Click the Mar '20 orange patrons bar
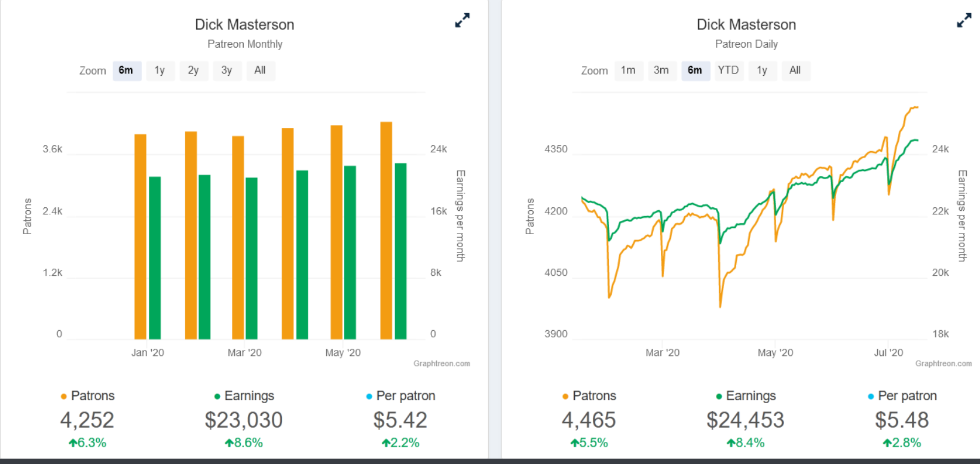 [238, 238]
